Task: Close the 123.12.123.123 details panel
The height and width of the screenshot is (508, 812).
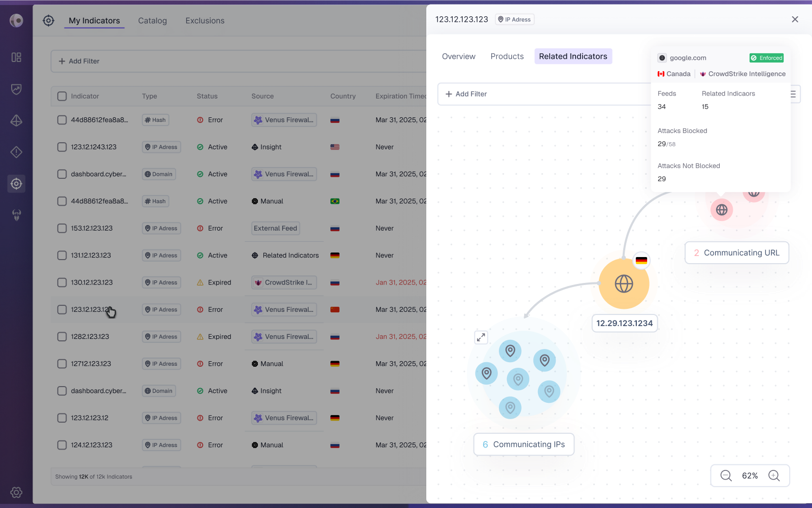Action: (795, 19)
